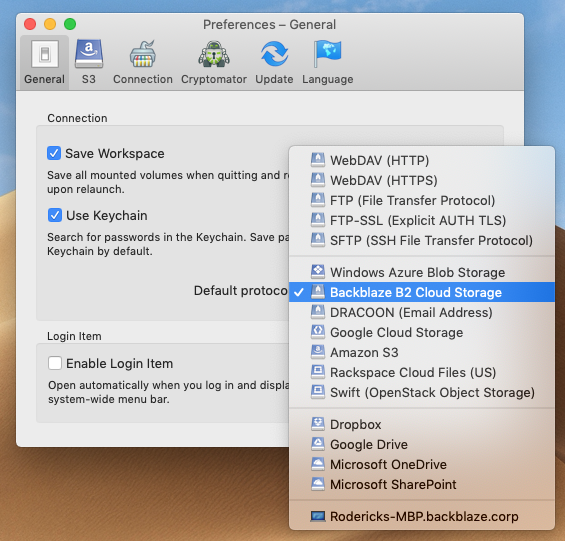
Task: Pick Microsoft OneDrive from the list
Action: (x=422, y=464)
